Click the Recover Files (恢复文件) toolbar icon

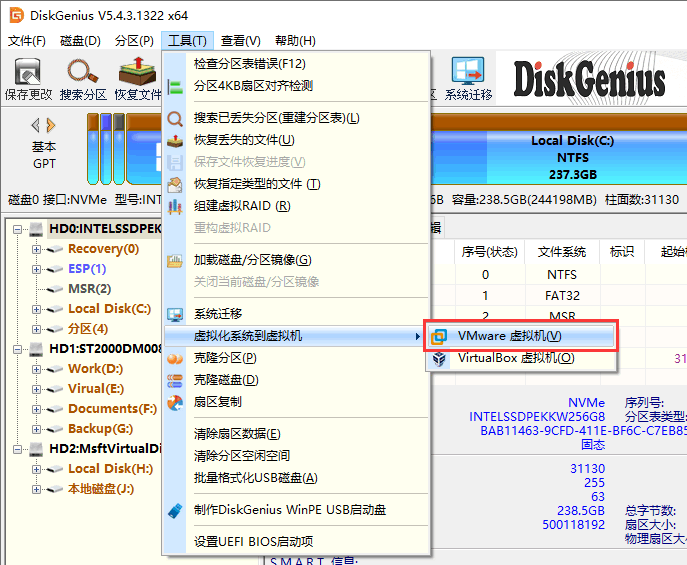(138, 79)
